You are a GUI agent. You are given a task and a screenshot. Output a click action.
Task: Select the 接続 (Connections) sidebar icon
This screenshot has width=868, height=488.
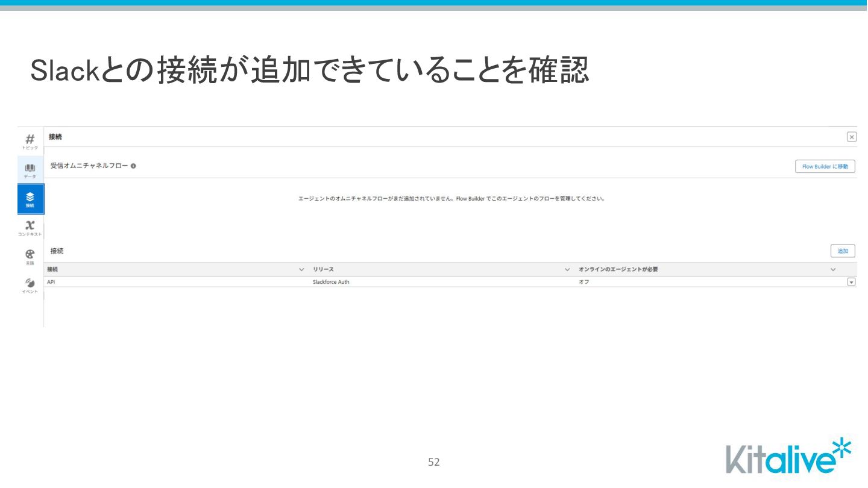(x=30, y=199)
